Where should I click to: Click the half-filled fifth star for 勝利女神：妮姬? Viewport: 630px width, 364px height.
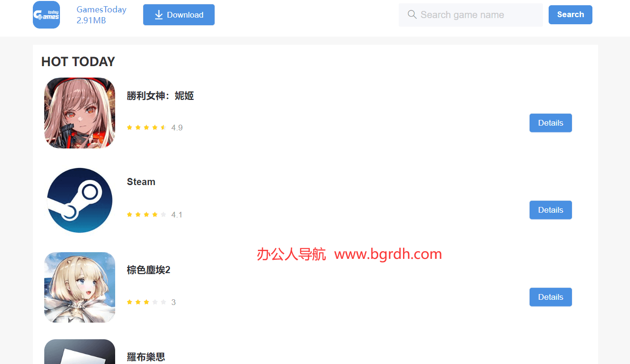point(164,127)
